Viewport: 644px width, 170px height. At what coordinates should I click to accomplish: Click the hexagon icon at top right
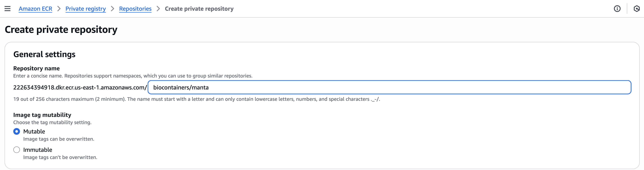click(x=636, y=9)
